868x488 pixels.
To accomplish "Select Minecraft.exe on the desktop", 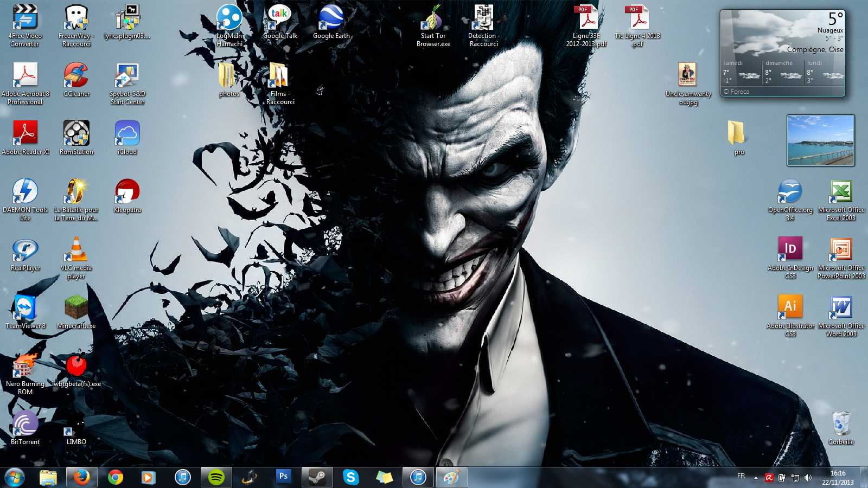I will (x=76, y=312).
